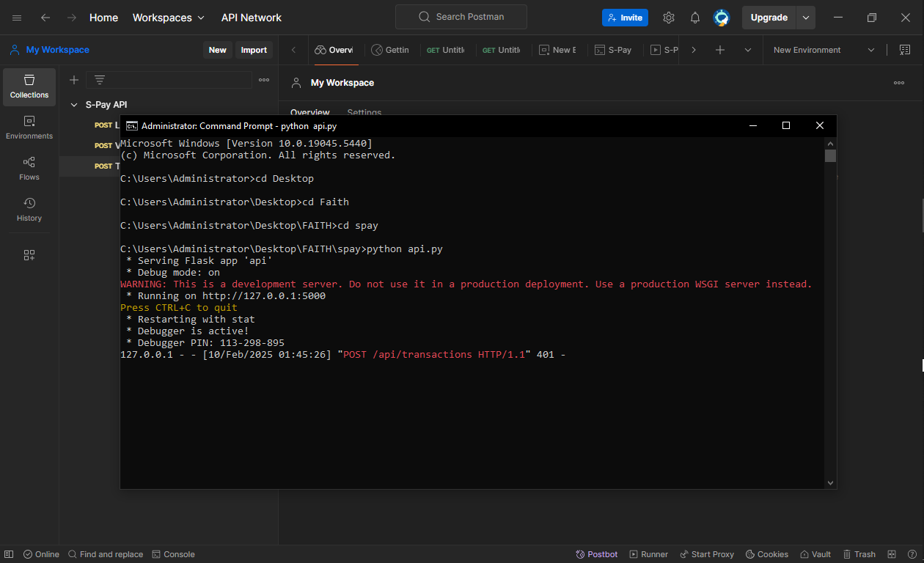The width and height of the screenshot is (924, 563).
Task: Click the Command Prompt scroll-down arrow
Action: pos(830,483)
